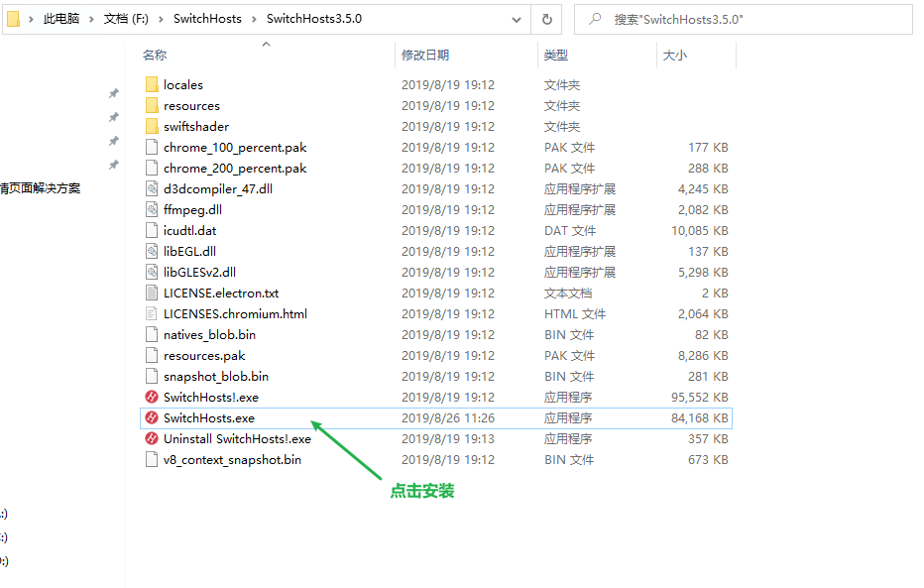Click the folder name locales
This screenshot has width=924, height=588.
pyautogui.click(x=183, y=85)
